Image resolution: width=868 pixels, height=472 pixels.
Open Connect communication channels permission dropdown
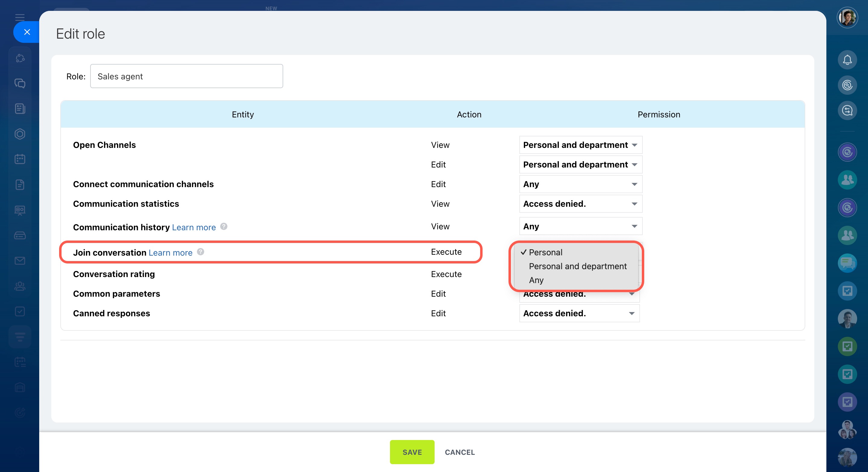[580, 184]
